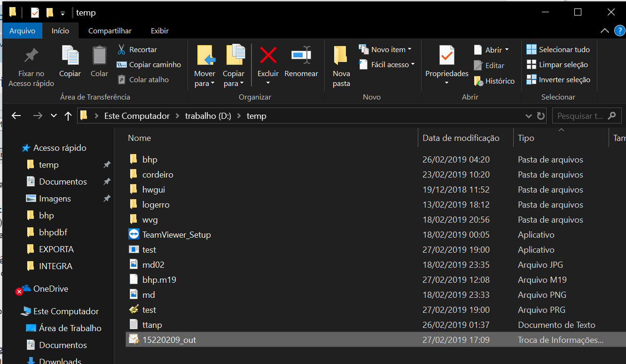Click the Pesquisar search field

click(x=580, y=116)
